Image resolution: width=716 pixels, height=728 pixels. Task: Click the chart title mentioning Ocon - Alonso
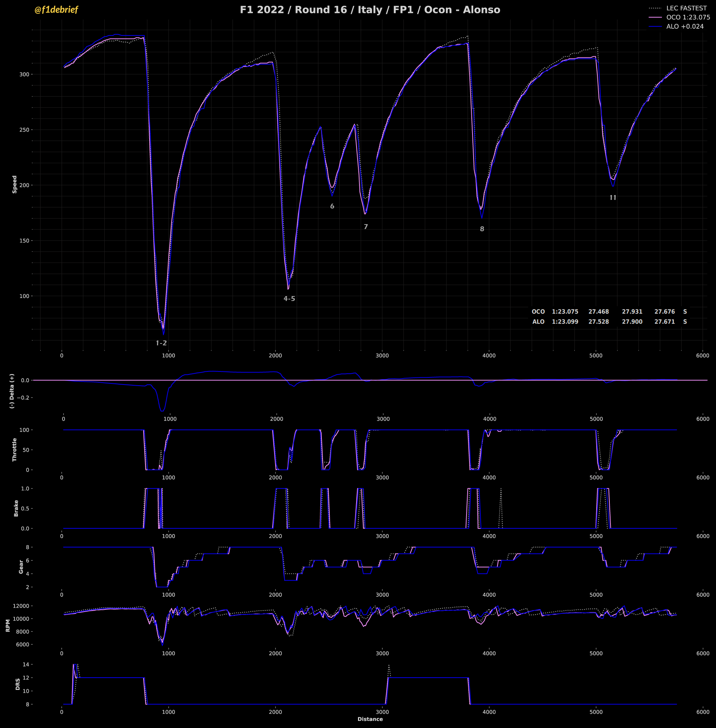click(370, 10)
